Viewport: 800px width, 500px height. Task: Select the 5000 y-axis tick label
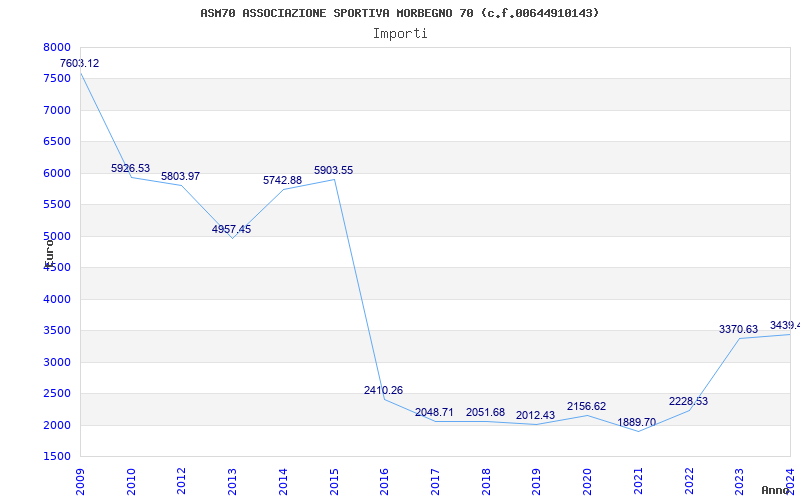[x=55, y=236]
